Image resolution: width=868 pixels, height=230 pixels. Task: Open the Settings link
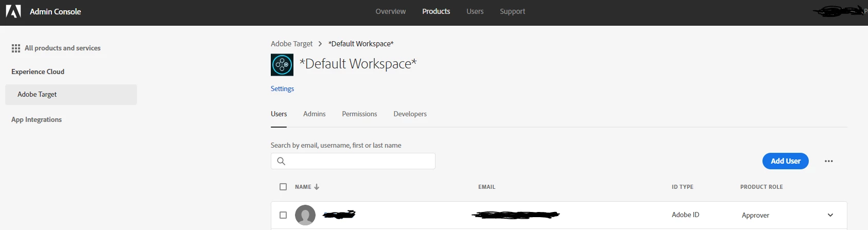tap(283, 89)
